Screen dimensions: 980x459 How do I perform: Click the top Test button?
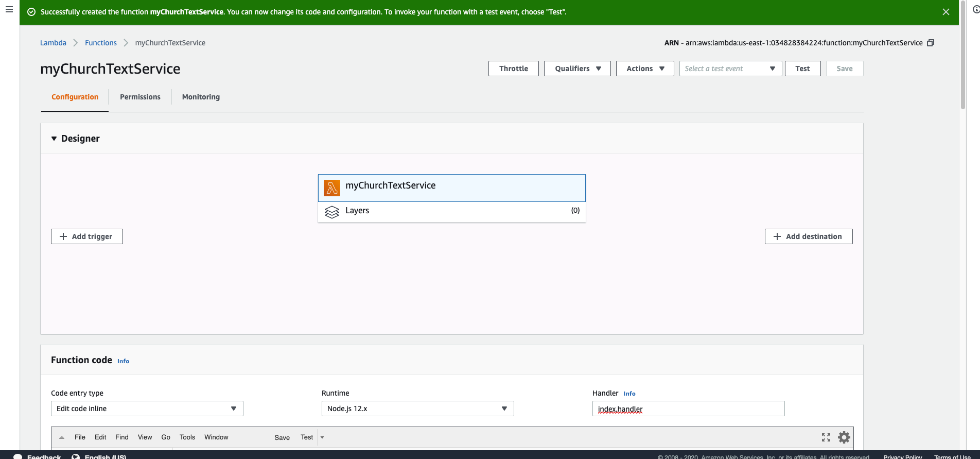click(802, 69)
